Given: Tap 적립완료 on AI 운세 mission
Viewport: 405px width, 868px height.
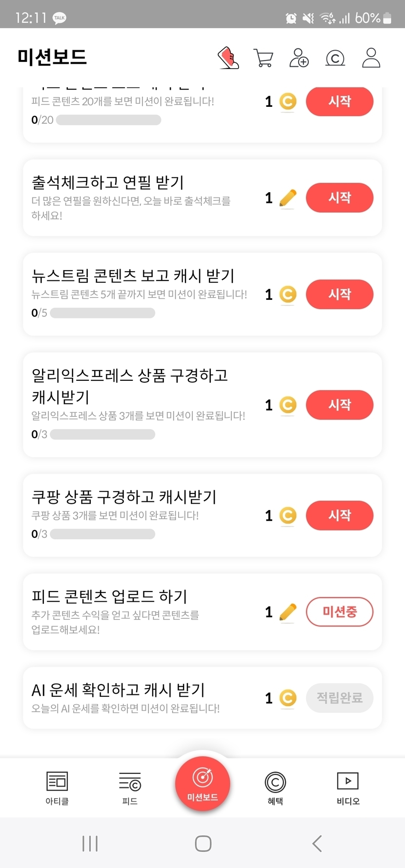Looking at the screenshot, I should (340, 698).
